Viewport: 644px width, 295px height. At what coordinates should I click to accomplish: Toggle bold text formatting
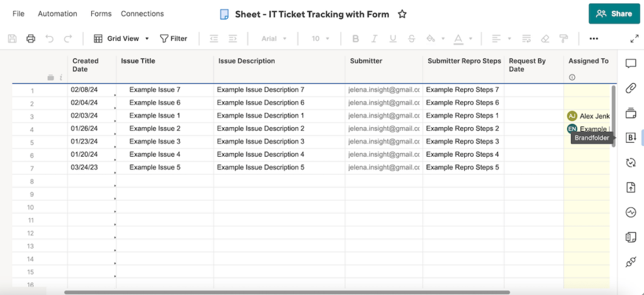tap(355, 38)
